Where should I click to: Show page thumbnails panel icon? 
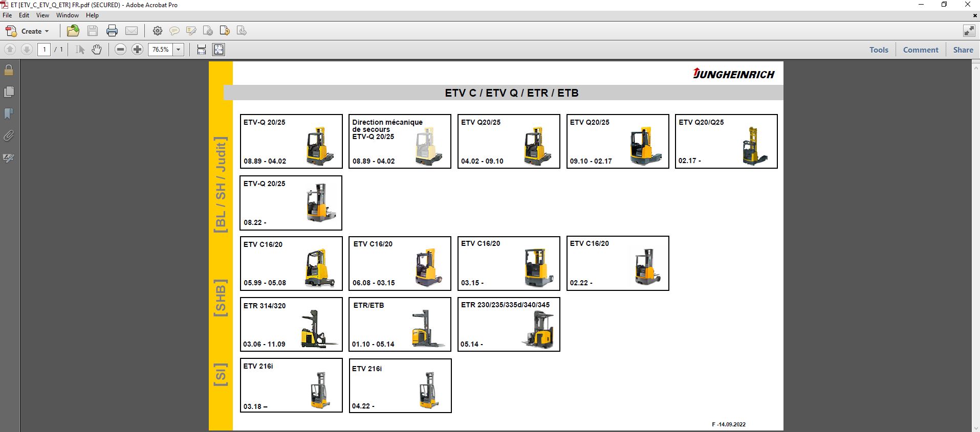pos(9,92)
